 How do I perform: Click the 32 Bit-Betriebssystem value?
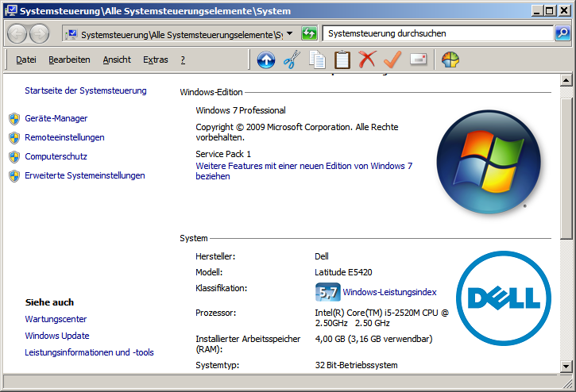(357, 366)
